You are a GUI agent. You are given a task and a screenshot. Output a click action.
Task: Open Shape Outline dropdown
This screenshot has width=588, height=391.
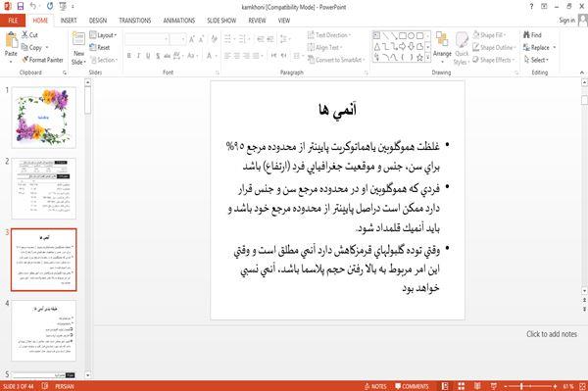pos(494,47)
